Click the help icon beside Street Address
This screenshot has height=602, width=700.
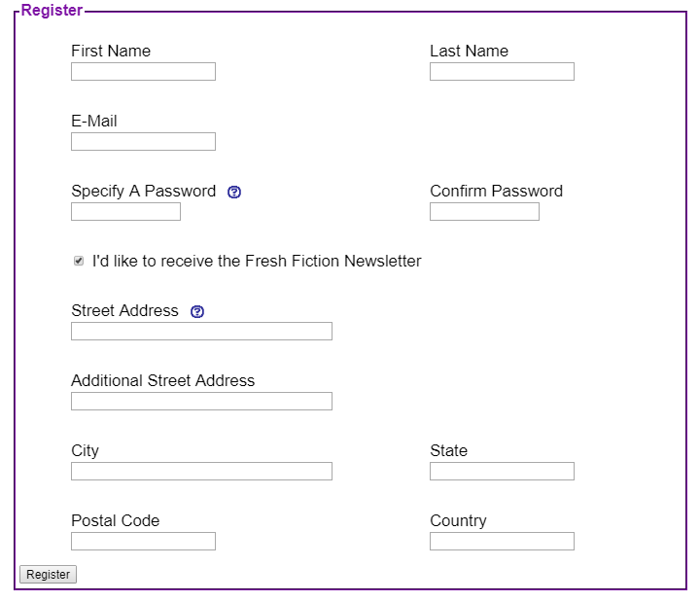coord(197,312)
